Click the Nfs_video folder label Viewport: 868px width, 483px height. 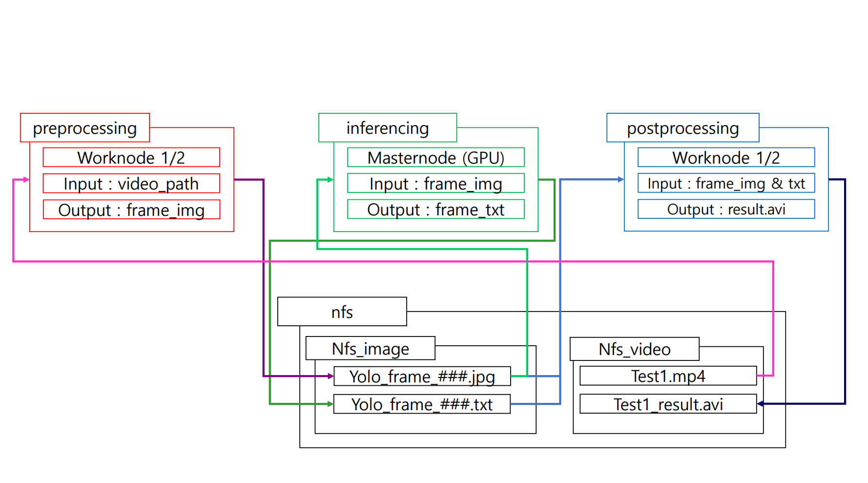pos(635,349)
